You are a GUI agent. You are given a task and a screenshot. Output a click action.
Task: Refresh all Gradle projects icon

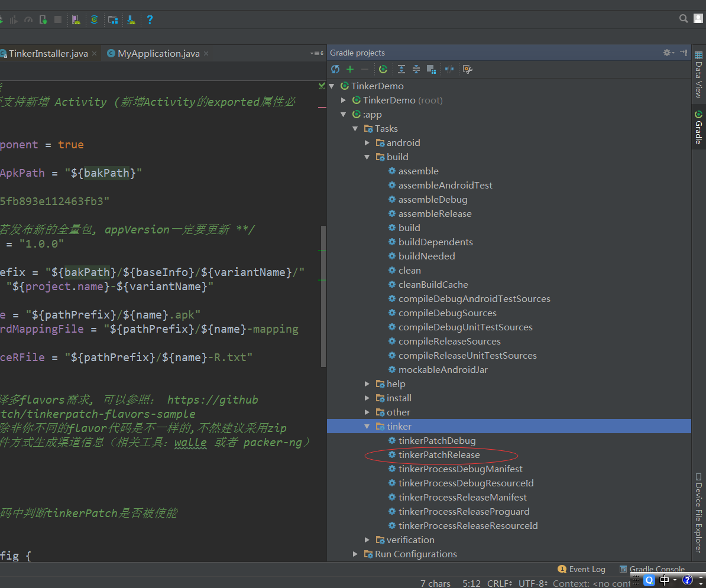pyautogui.click(x=335, y=69)
